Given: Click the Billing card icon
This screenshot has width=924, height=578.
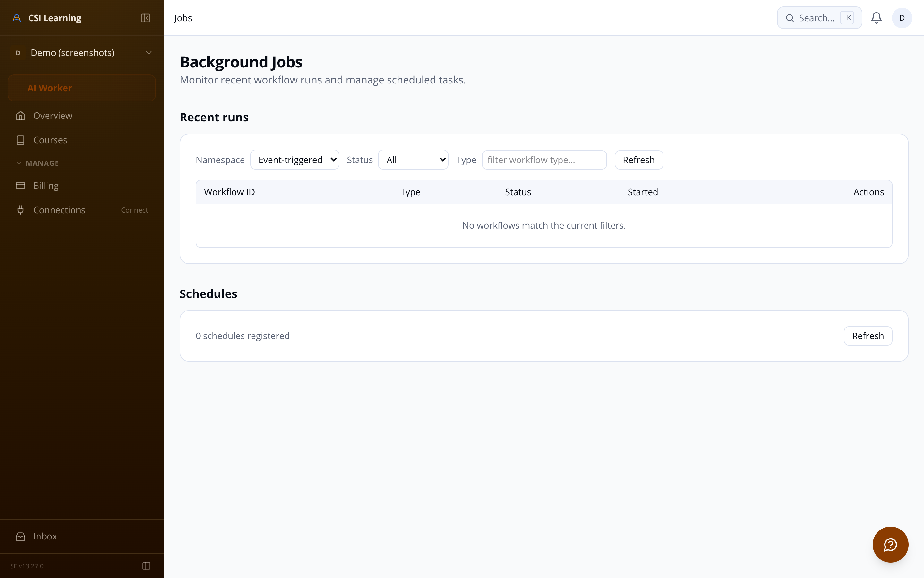Looking at the screenshot, I should click(x=21, y=185).
